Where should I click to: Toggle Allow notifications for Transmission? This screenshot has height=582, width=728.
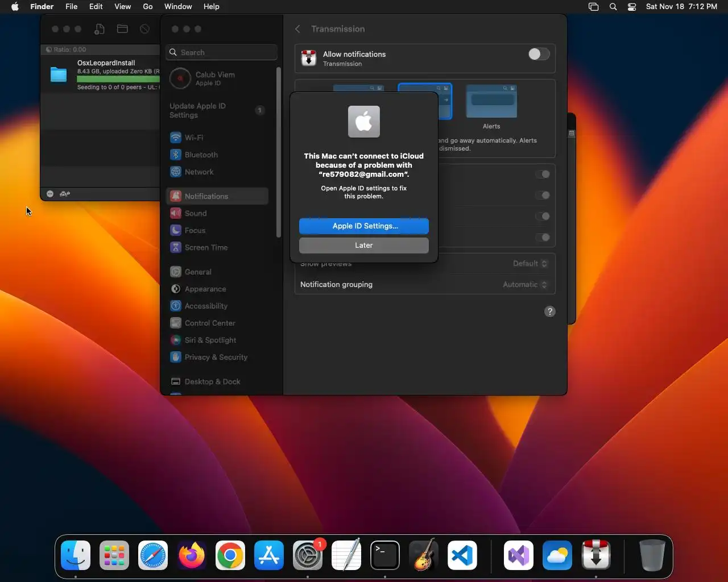pyautogui.click(x=539, y=54)
